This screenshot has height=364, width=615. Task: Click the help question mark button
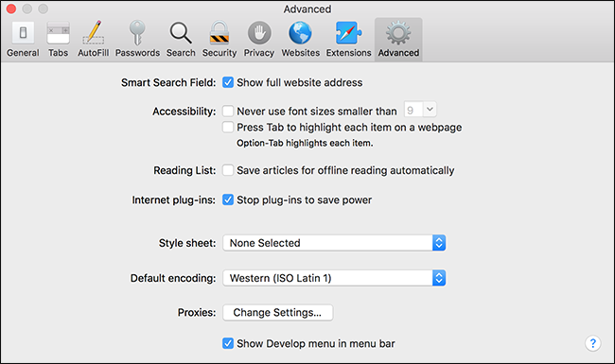(592, 343)
